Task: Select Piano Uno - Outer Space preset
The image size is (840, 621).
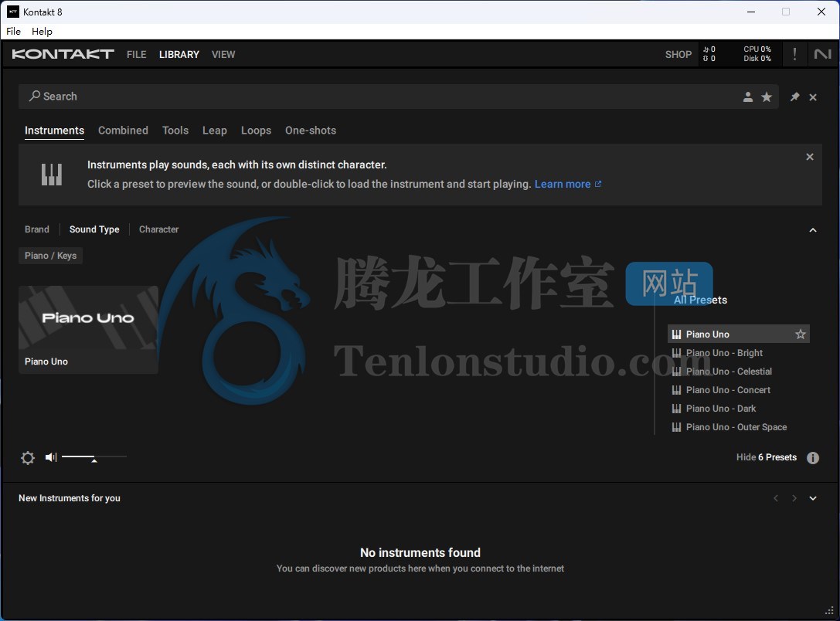Action: (x=736, y=427)
